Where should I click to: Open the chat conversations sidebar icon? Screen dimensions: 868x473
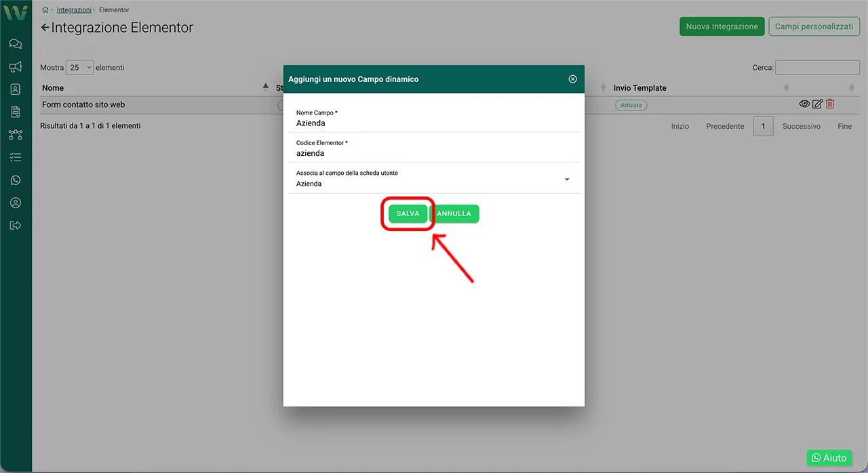tap(16, 44)
